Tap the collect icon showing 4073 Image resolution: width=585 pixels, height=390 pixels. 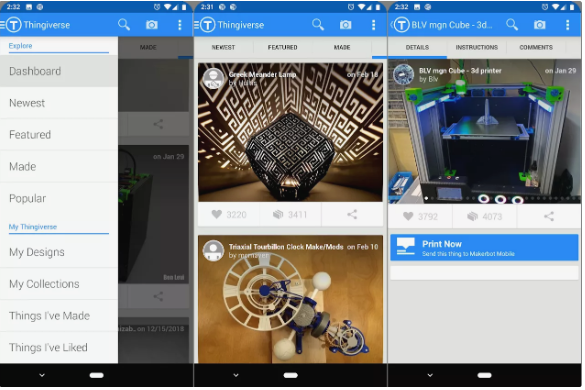(473, 216)
